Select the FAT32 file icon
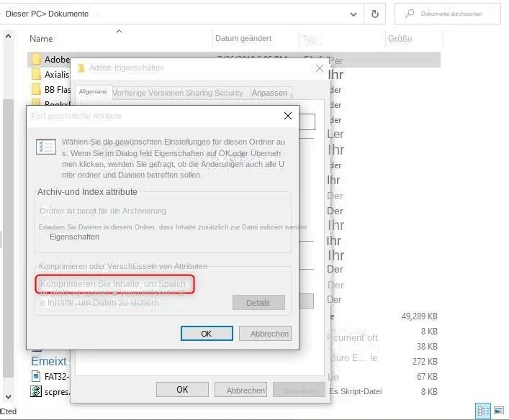 point(36,376)
